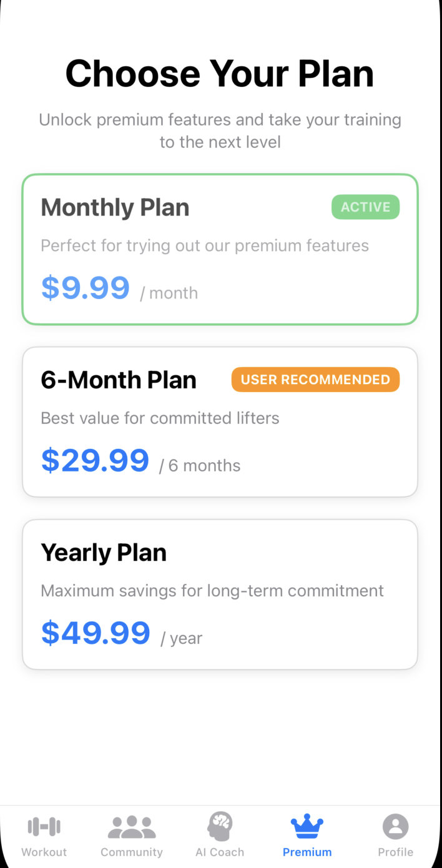Viewport: 442px width, 868px height.
Task: Tap the Profile tab label
Action: pyautogui.click(x=395, y=852)
